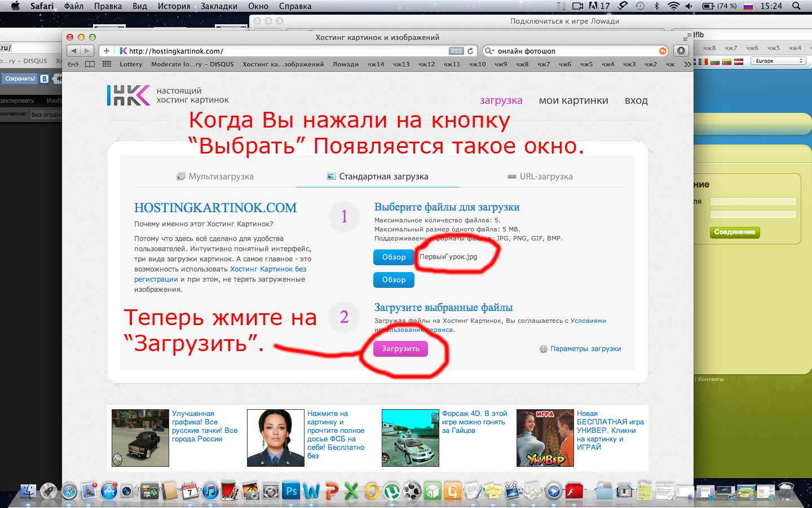Click the first Обзор browse button
812x508 pixels.
point(394,257)
